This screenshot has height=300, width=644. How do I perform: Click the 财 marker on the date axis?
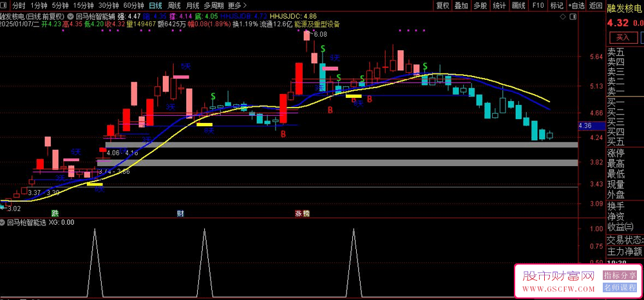pyautogui.click(x=180, y=213)
